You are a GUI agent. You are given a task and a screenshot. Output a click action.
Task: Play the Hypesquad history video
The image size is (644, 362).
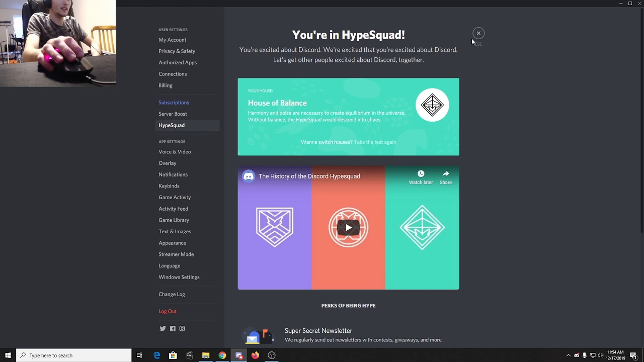click(348, 228)
